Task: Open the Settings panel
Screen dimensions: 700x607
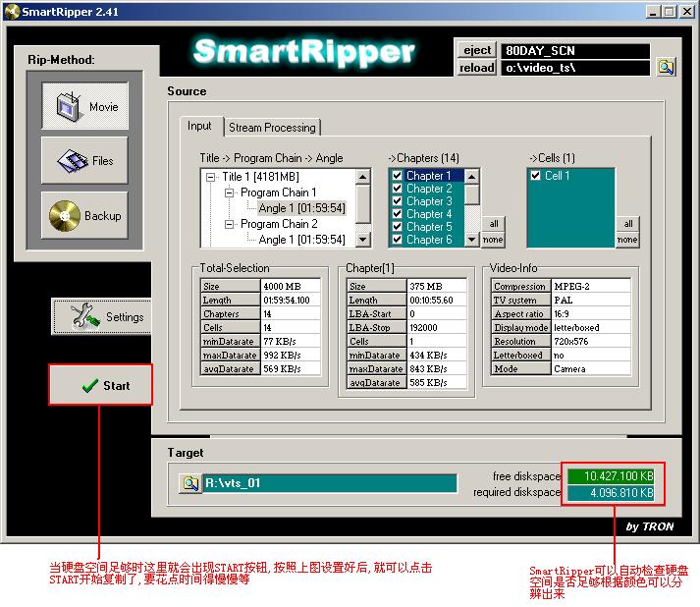Action: coord(102,316)
